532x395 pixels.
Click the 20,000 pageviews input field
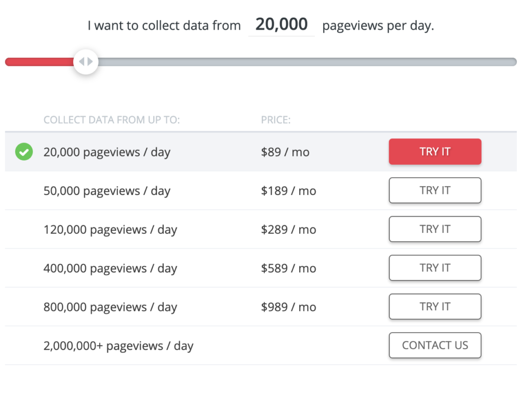[281, 24]
